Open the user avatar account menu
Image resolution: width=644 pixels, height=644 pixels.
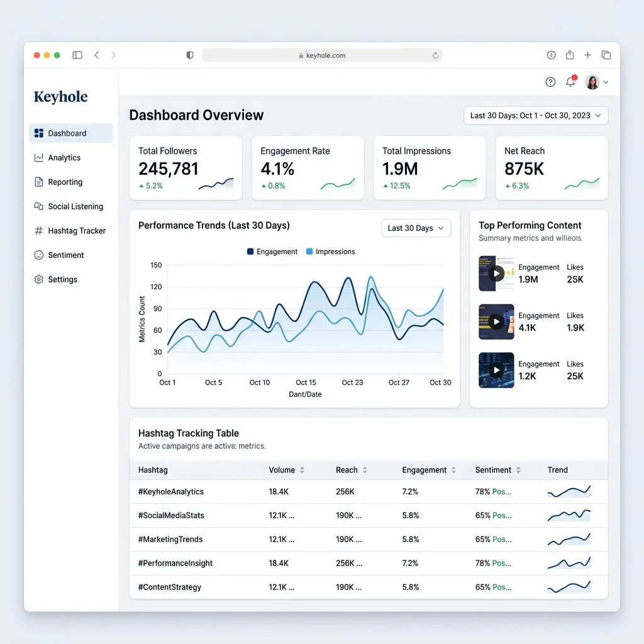(597, 82)
